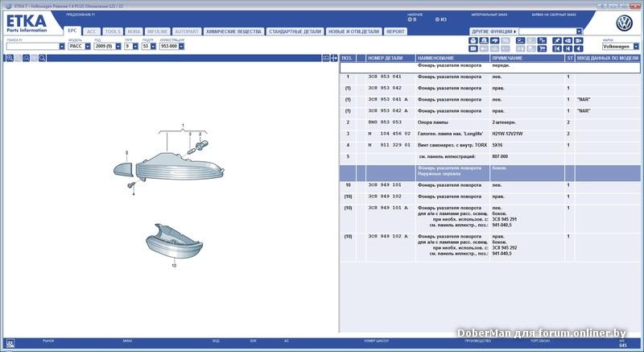The height and width of the screenshot is (352, 644).
Task: Click the 'Другие функции' button
Action: (493, 31)
